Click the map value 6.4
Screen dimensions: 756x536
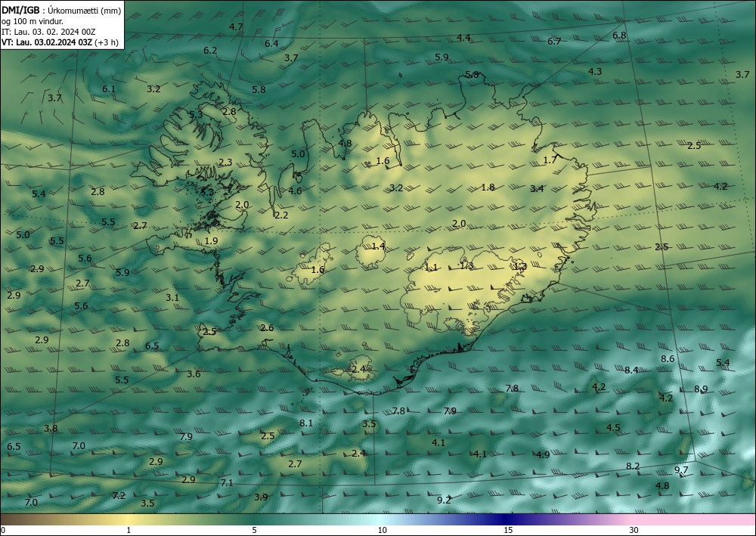pyautogui.click(x=271, y=43)
